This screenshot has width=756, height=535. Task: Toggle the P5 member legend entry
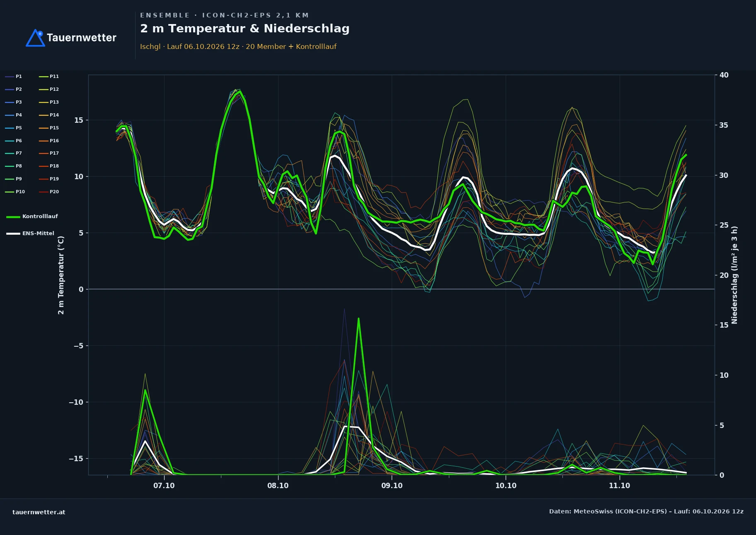pyautogui.click(x=14, y=128)
